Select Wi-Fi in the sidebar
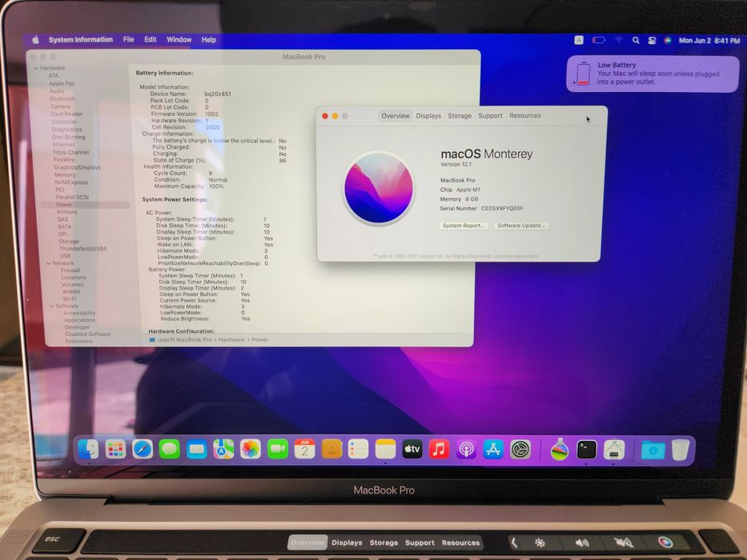747x560 pixels. coord(70,299)
